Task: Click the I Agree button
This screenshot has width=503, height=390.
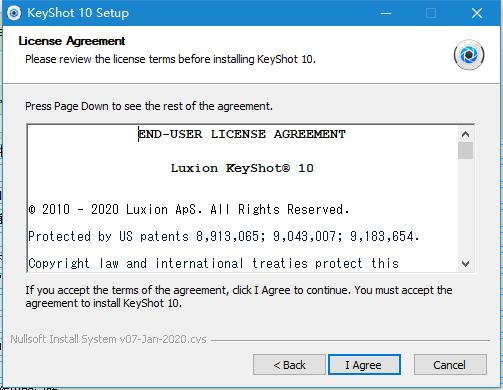Action: point(364,365)
